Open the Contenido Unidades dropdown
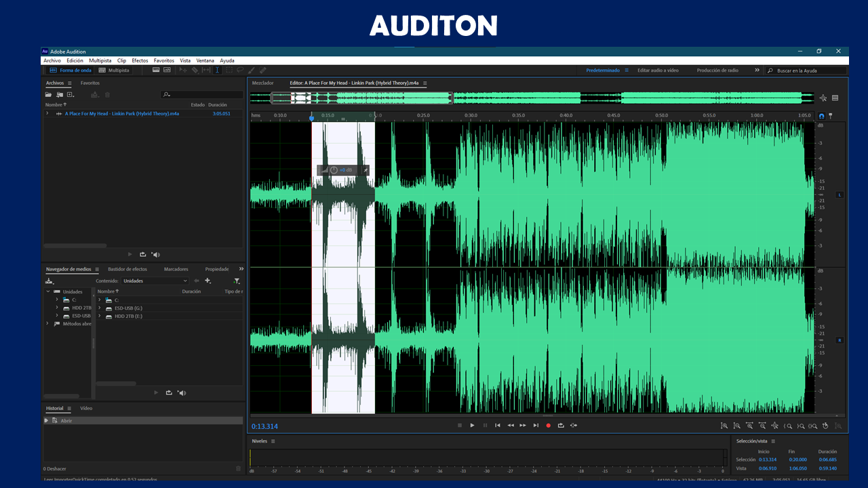The image size is (868, 488). click(x=155, y=281)
